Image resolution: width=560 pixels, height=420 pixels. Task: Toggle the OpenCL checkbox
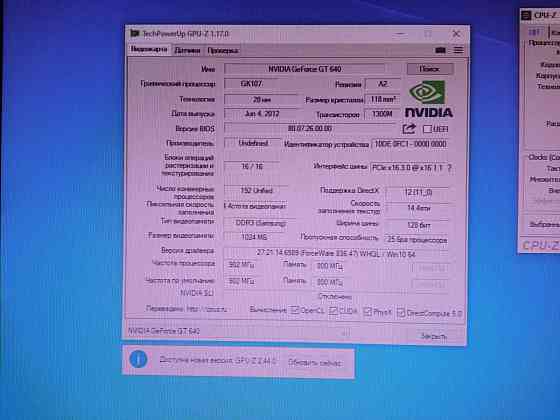click(295, 310)
